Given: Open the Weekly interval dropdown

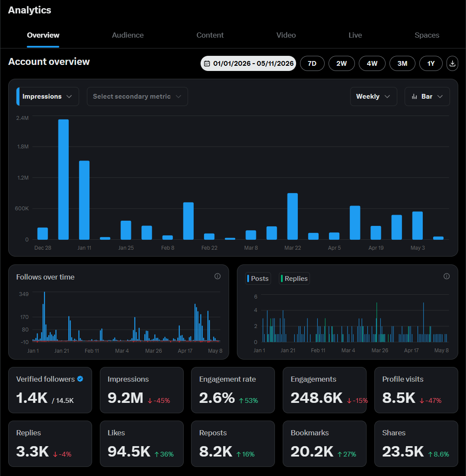Looking at the screenshot, I should 373,96.
